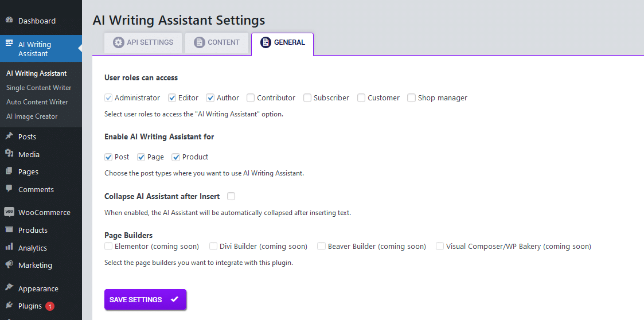Image resolution: width=644 pixels, height=320 pixels.
Task: Click the WooCommerce logo icon
Action: (9, 212)
